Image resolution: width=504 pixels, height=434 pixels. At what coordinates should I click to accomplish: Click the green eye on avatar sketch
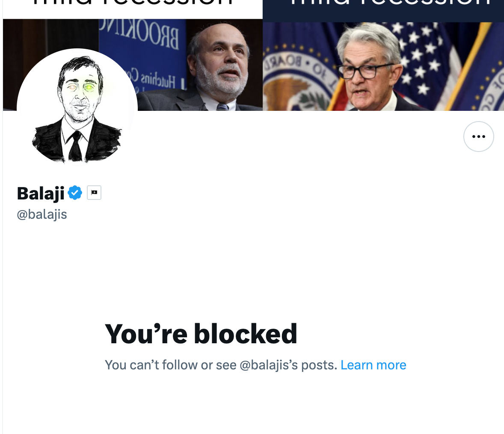(89, 87)
